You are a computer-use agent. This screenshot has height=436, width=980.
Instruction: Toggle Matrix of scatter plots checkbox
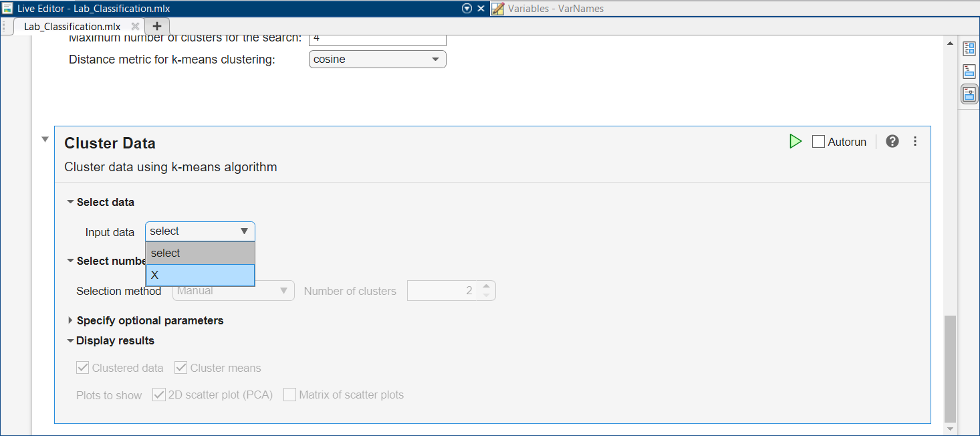(289, 395)
